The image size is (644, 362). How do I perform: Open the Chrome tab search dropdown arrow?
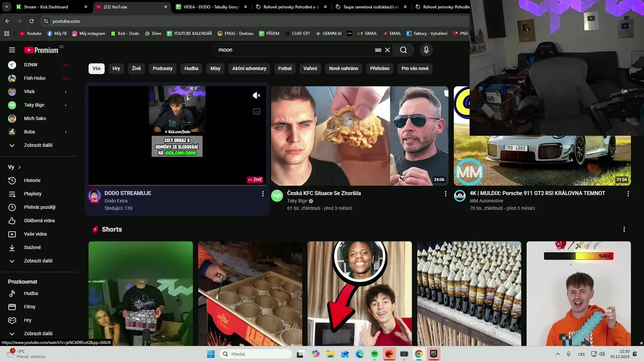pos(7,7)
